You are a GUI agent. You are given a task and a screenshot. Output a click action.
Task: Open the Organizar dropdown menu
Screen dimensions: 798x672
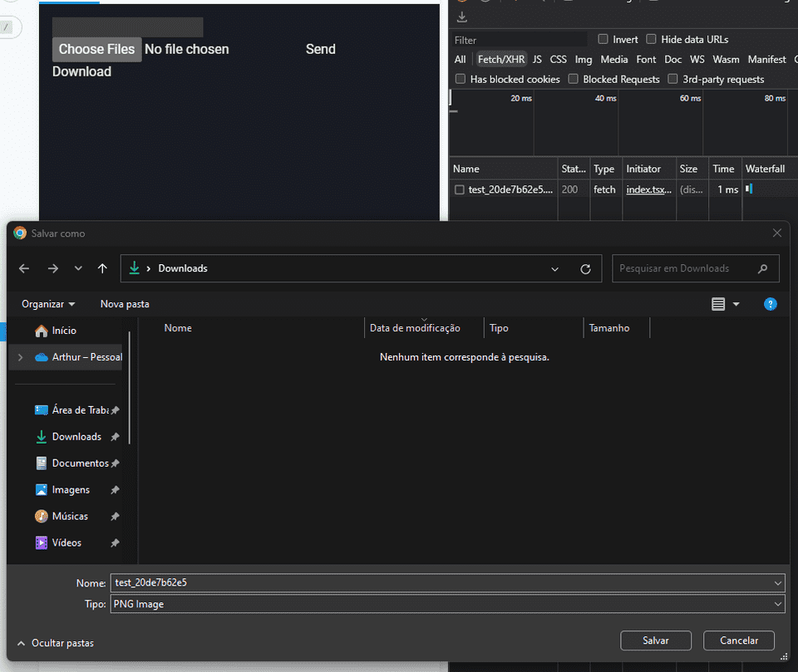coord(47,304)
